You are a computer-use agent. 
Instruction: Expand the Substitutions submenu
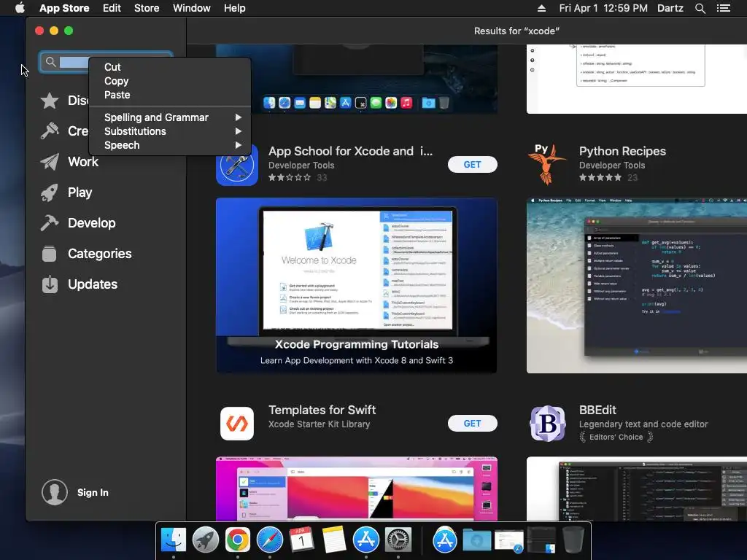coord(170,131)
